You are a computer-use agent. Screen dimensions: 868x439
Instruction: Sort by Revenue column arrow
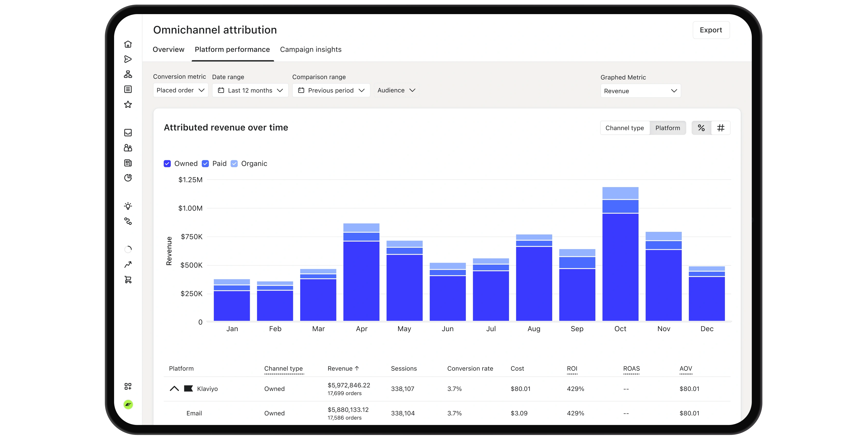pos(357,368)
